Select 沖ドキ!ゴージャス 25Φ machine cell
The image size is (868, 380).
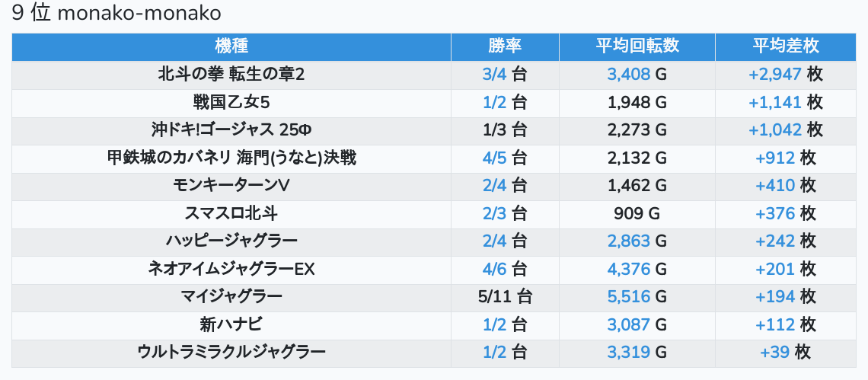click(x=231, y=130)
